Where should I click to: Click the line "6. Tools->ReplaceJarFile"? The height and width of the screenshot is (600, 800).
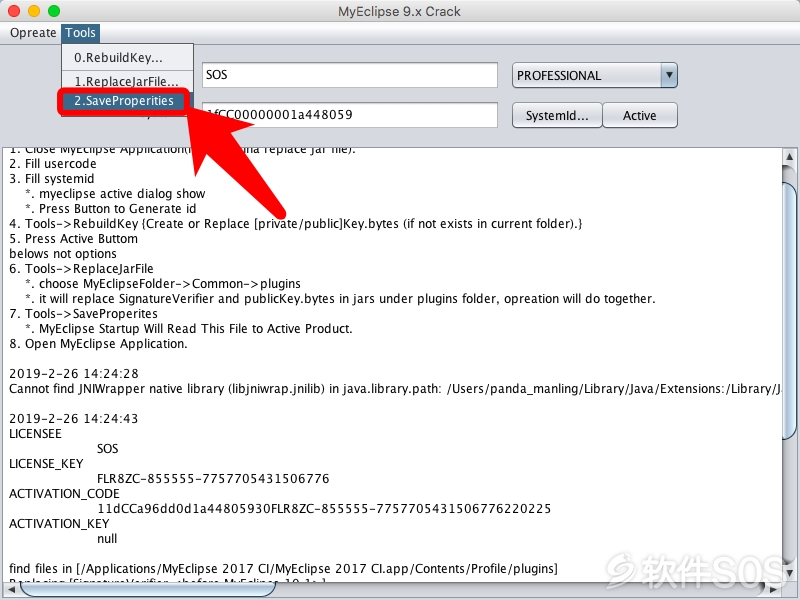pos(81,269)
